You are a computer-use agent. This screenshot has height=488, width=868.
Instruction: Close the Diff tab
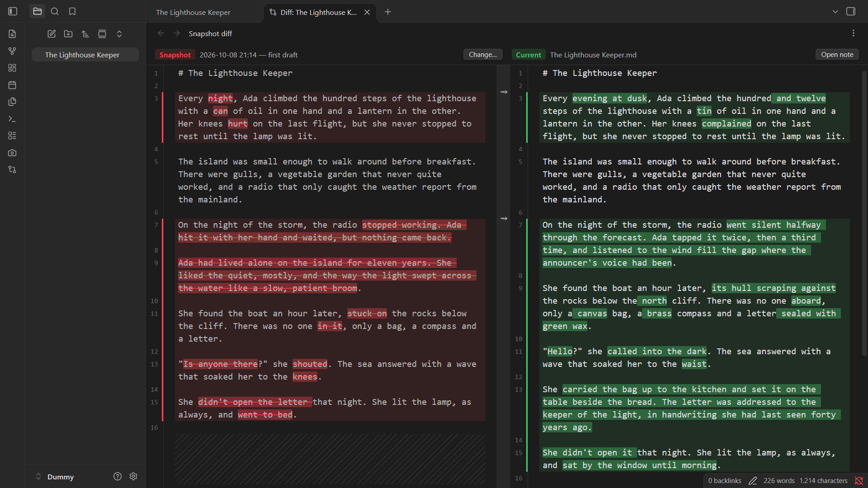click(367, 12)
